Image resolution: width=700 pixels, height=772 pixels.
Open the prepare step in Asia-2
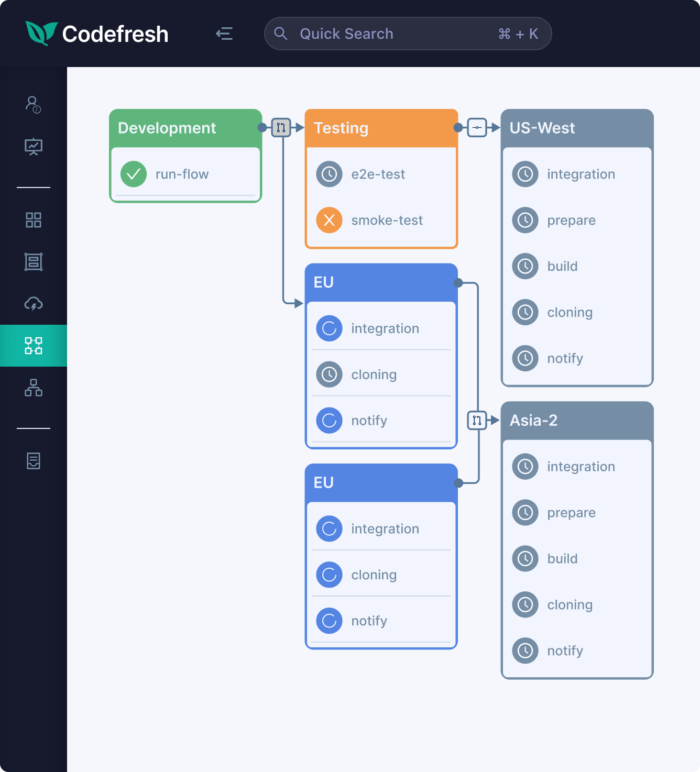(x=577, y=512)
